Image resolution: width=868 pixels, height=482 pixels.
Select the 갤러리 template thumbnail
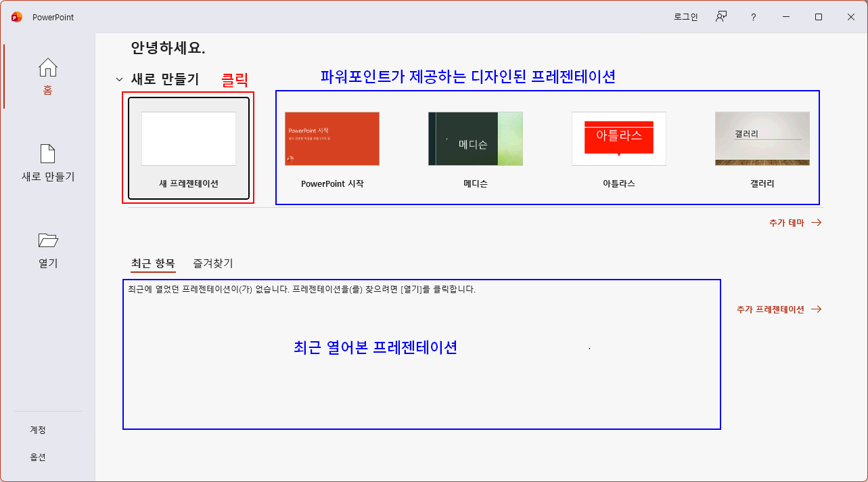pyautogui.click(x=762, y=138)
